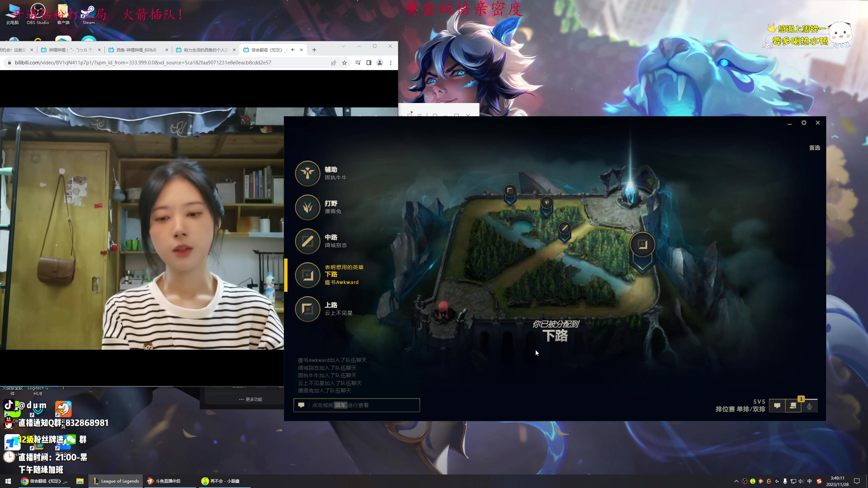868x488 pixels.
Task: Select the 辅助 support role icon
Action: click(308, 173)
